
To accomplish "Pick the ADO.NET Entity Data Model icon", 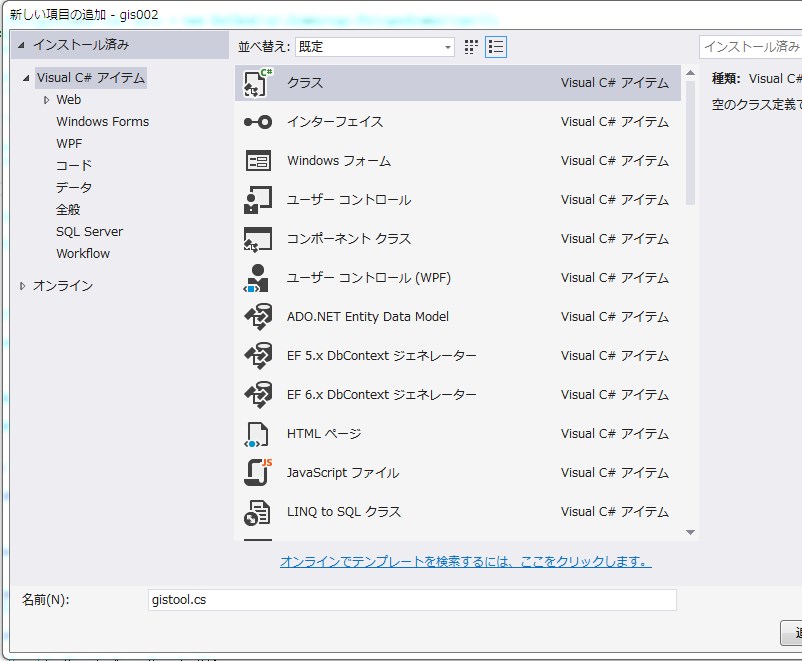I will point(258,317).
